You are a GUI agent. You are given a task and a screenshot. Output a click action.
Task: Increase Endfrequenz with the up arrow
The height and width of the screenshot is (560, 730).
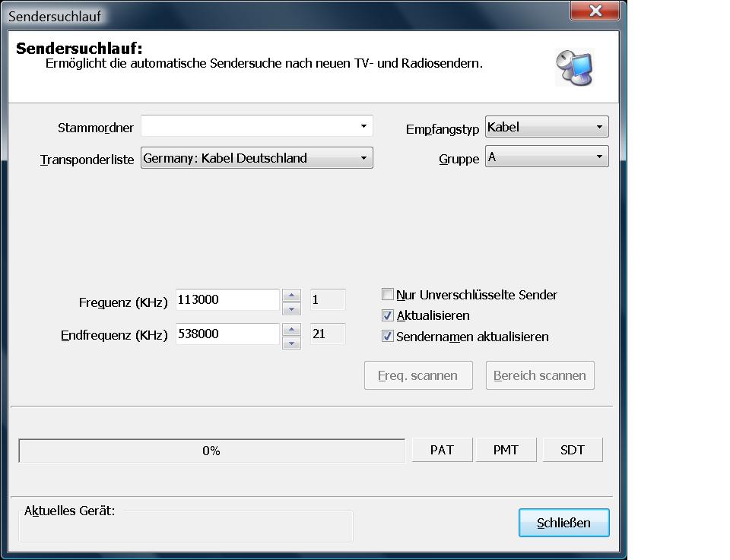click(291, 329)
